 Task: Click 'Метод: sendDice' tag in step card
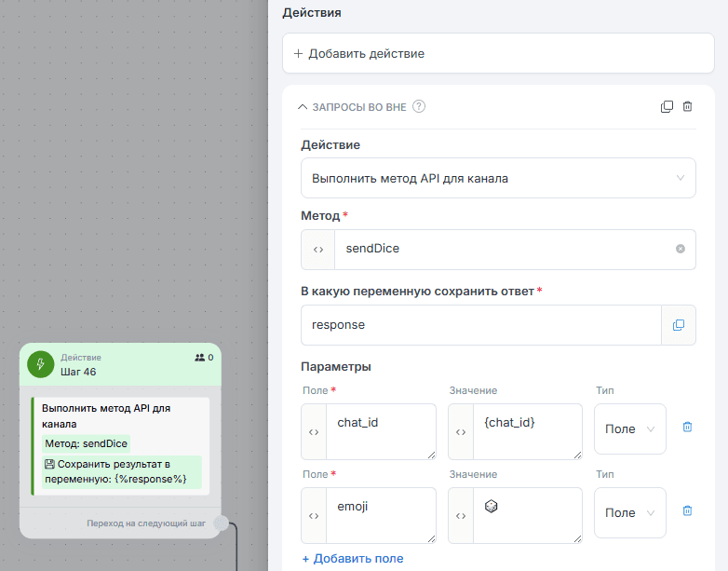86,443
